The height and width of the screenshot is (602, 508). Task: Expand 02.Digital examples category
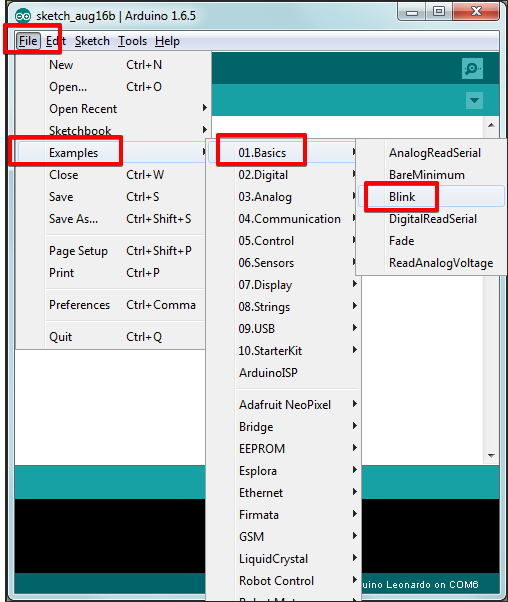tap(283, 175)
